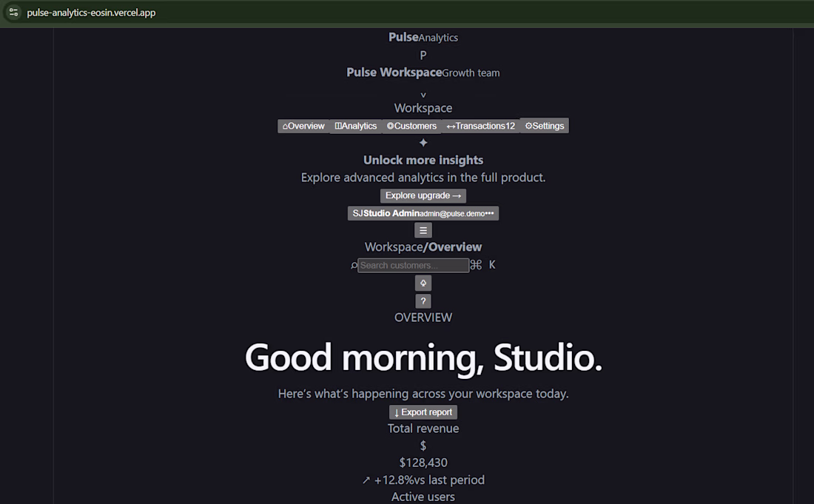Viewport: 814px width, 504px height.
Task: Click the search magnifier icon
Action: point(354,265)
